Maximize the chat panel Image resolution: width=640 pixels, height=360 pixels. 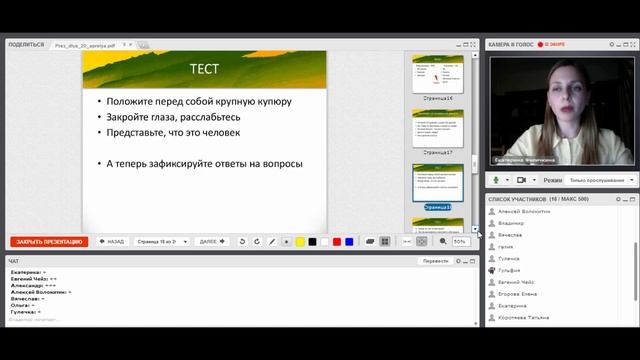tap(472, 261)
